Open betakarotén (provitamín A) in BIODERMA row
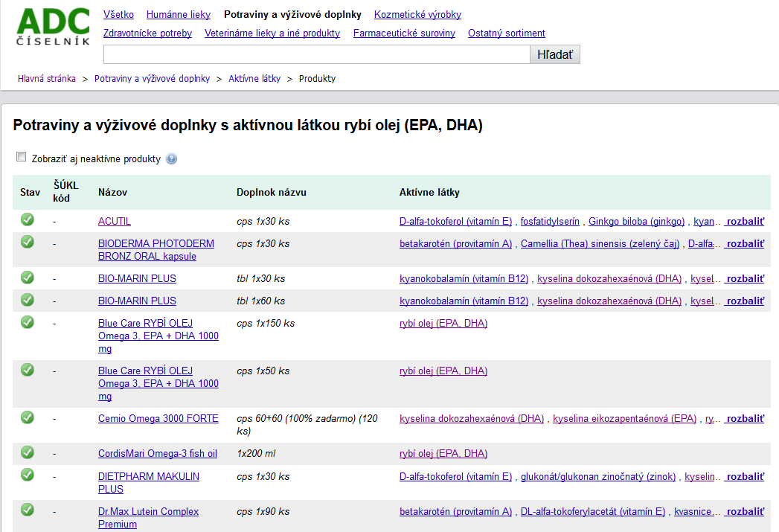The height and width of the screenshot is (532, 779). pos(455,244)
